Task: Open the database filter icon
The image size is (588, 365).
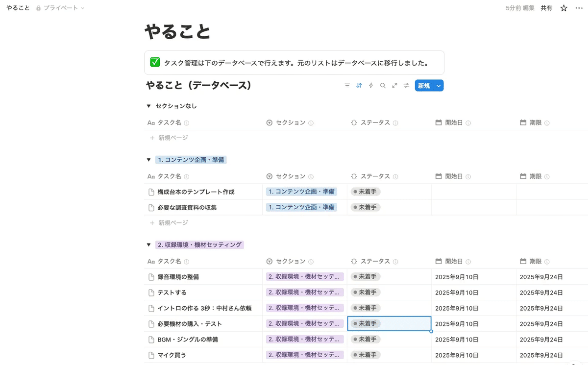Action: 347,86
